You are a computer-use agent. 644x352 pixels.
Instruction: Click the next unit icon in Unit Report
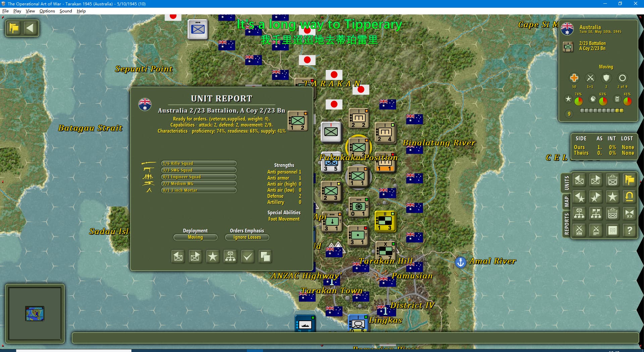195,257
